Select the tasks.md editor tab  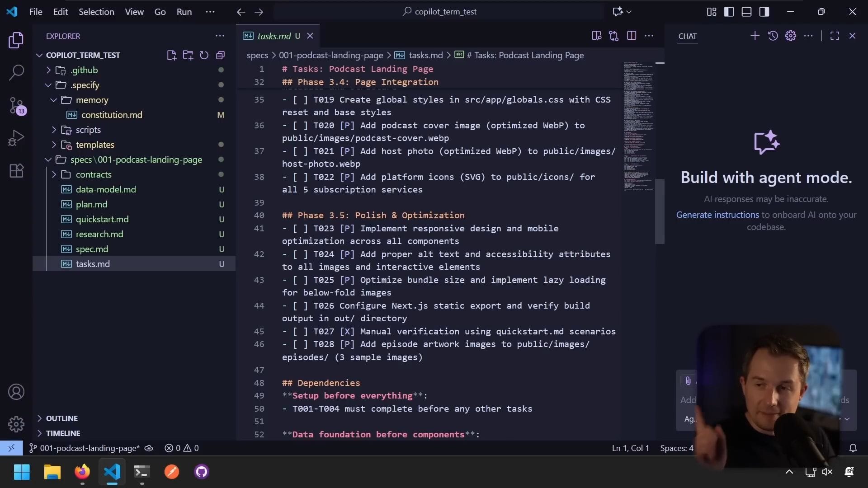(274, 36)
